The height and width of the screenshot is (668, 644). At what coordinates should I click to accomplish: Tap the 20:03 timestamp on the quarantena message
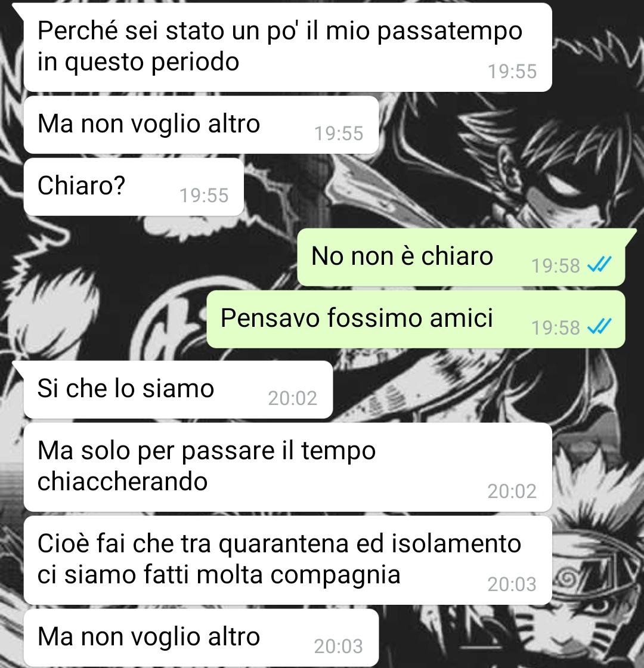[512, 584]
